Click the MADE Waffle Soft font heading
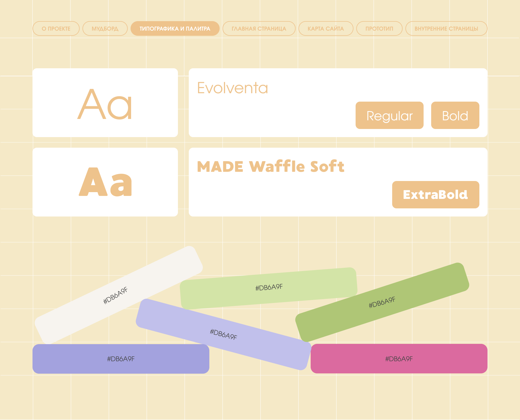520x420 pixels. [x=271, y=166]
